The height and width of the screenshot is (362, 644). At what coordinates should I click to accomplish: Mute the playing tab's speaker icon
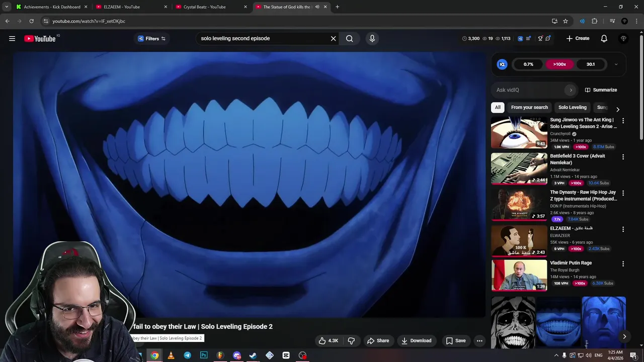[317, 7]
